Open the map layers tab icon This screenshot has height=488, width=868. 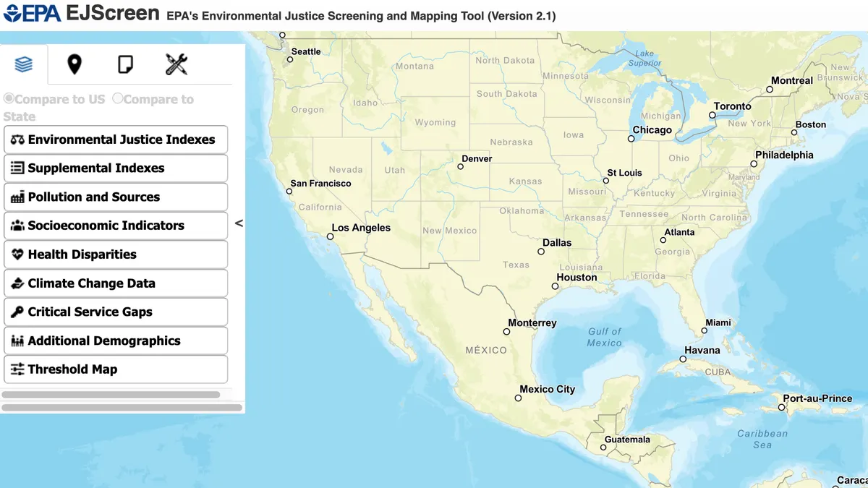[x=24, y=64]
